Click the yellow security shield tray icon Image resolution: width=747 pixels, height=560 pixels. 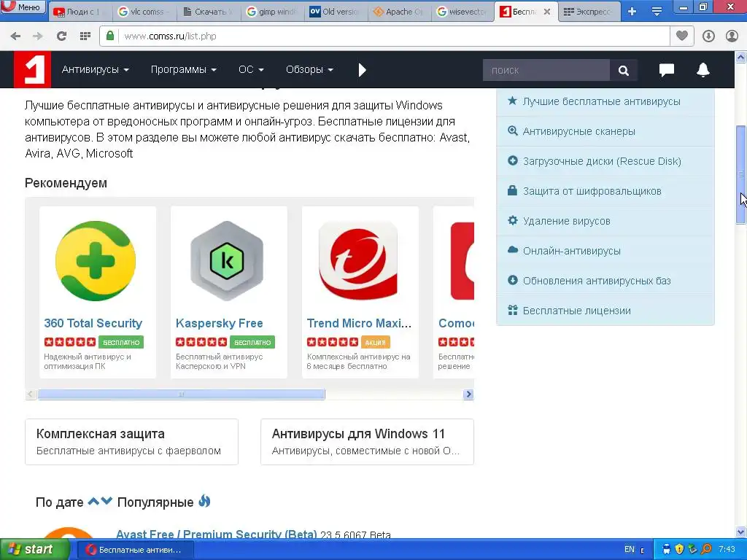coord(680,550)
